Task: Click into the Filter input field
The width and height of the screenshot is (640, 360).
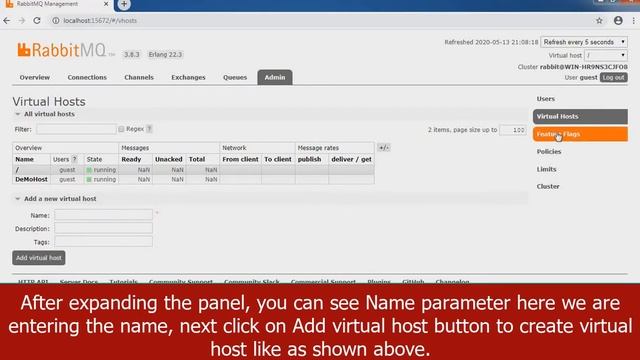Action: point(76,129)
